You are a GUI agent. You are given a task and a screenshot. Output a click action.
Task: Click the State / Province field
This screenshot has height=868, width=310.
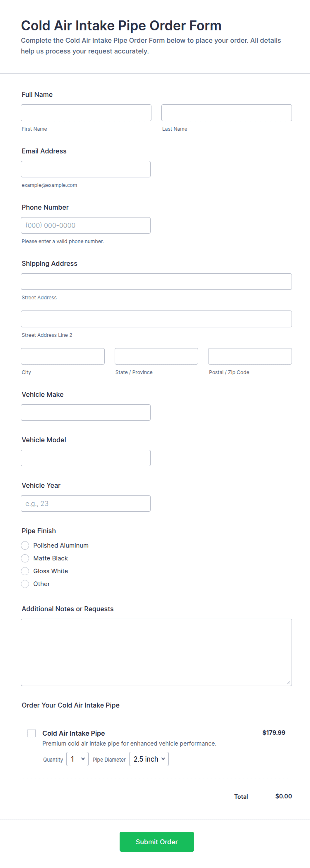(x=156, y=356)
